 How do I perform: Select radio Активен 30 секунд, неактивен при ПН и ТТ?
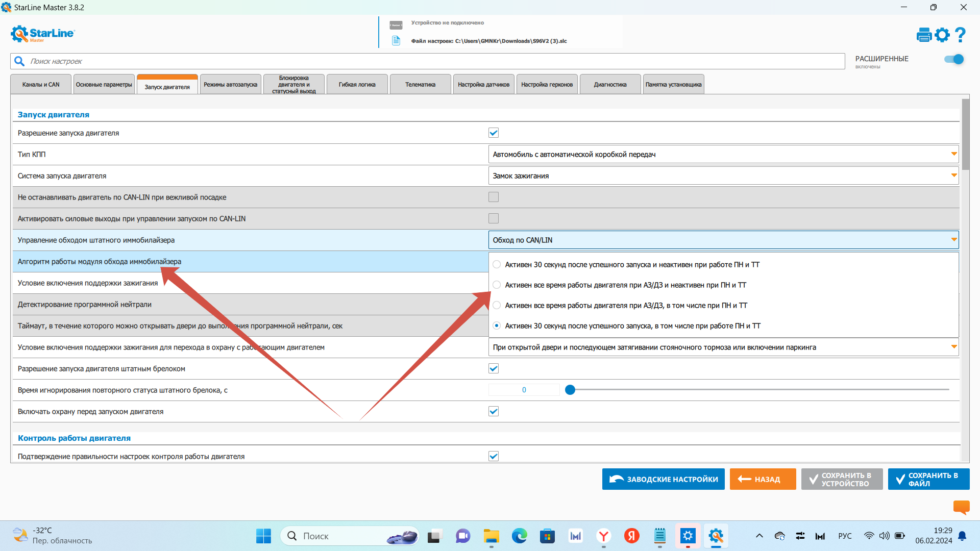(497, 264)
